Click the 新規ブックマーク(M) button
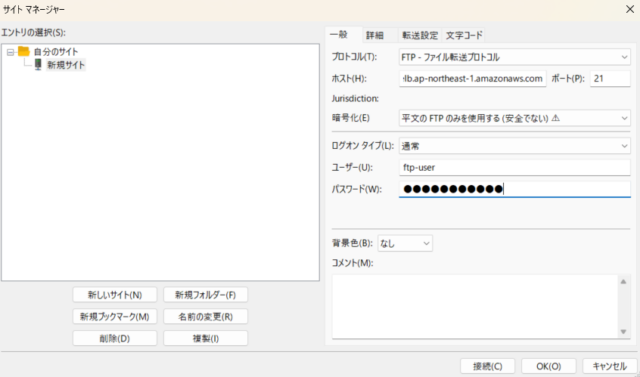The width and height of the screenshot is (640, 377). [115, 317]
